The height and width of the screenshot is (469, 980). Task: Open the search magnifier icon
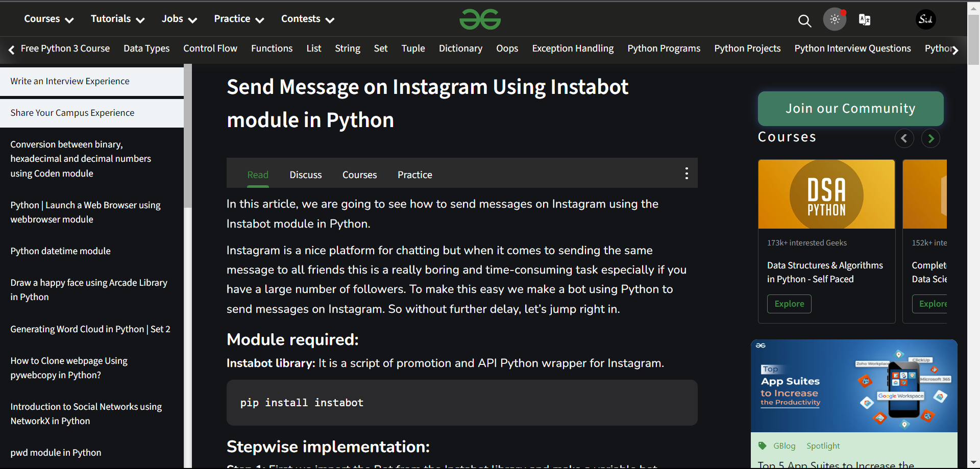pos(804,20)
